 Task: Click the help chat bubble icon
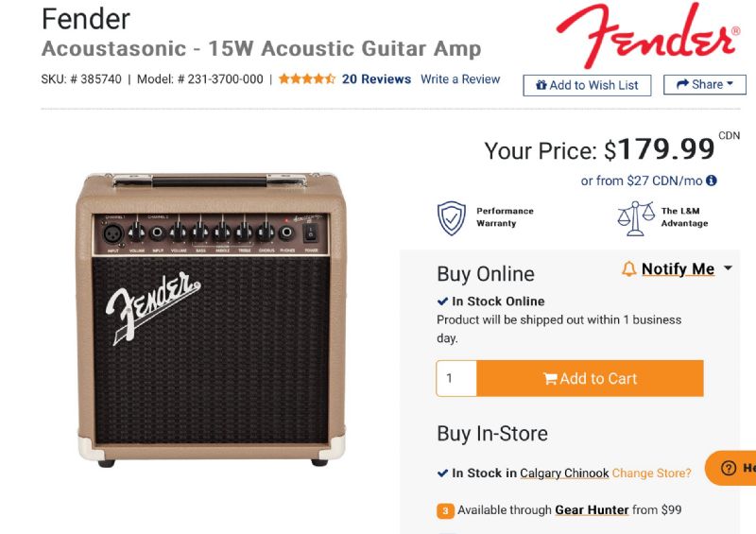[729, 468]
